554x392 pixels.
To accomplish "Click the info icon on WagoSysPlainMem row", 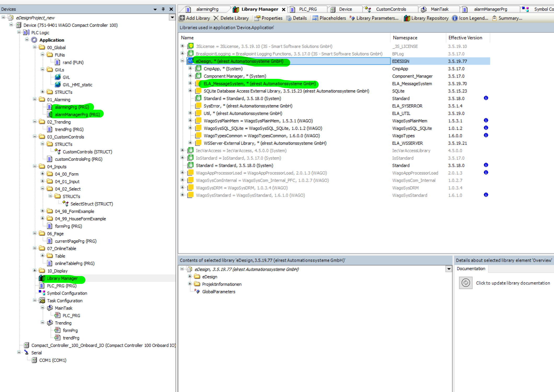I will (486, 120).
